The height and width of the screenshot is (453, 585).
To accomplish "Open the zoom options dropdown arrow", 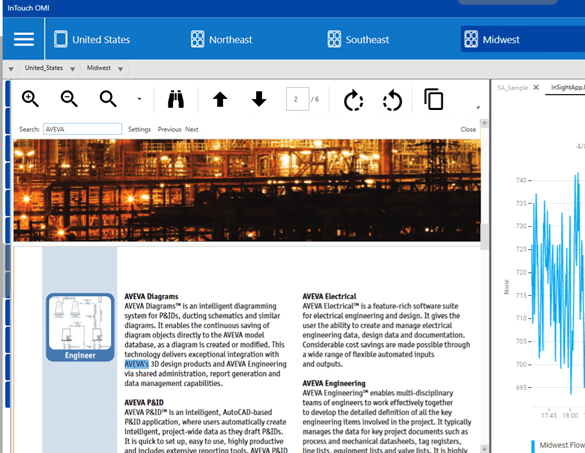I will [139, 99].
